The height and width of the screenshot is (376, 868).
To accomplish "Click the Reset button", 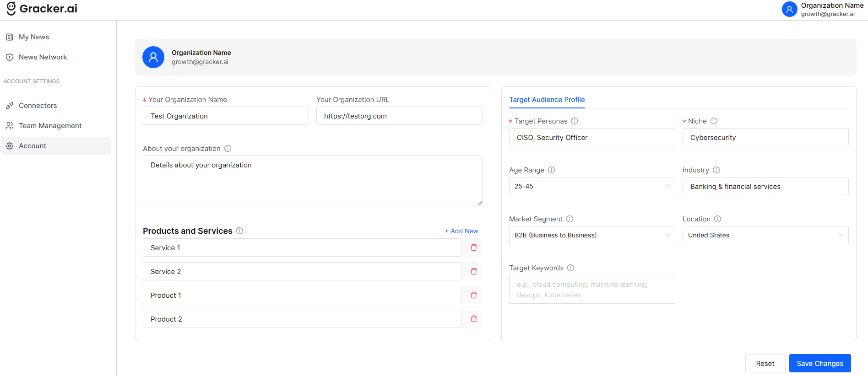I will click(x=765, y=363).
